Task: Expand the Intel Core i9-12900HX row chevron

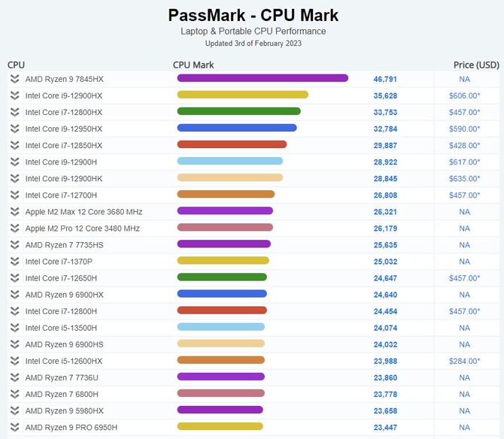Action: (x=14, y=95)
